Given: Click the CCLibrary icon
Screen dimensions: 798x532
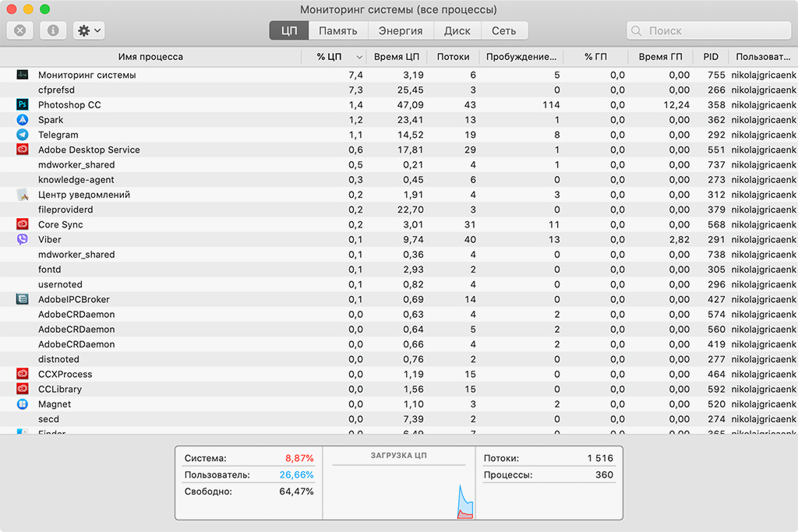Looking at the screenshot, I should coord(23,389).
